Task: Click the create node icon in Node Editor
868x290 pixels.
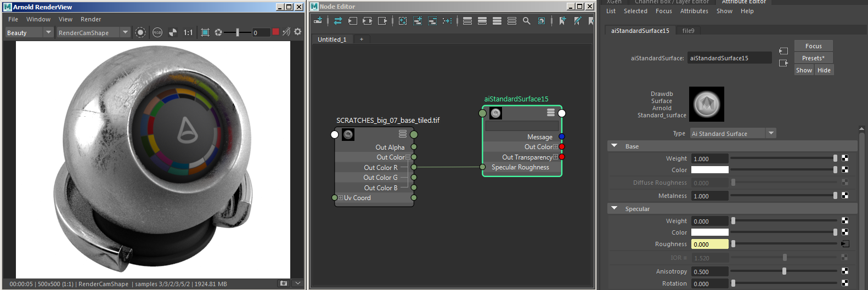Action: [318, 21]
